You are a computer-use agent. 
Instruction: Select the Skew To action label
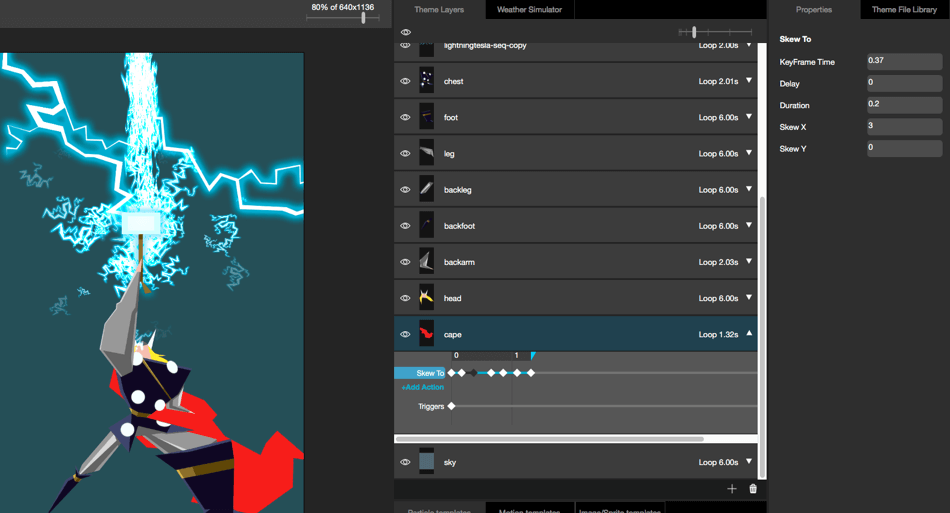click(420, 373)
